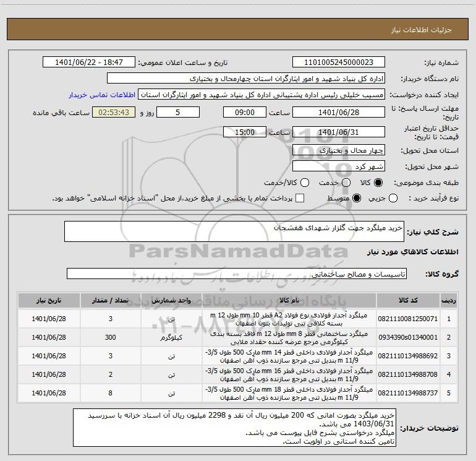
Task: Click the A2 steel rebar 10 mm item name
Action: coord(289,319)
